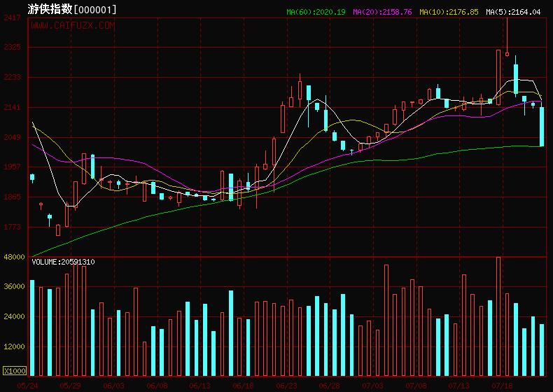The height and width of the screenshot is (392, 553).
Task: Click the 36000 volume axis label
Action: coord(14,286)
